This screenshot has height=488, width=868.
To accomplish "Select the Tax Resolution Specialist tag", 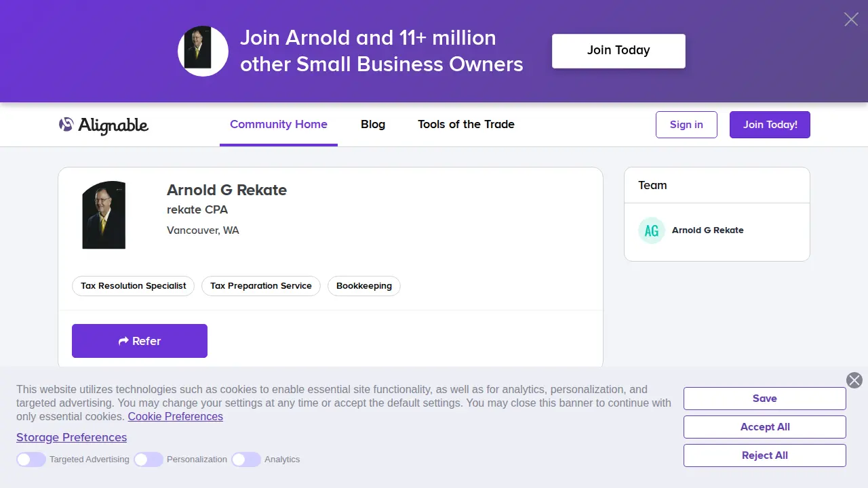I will (134, 286).
